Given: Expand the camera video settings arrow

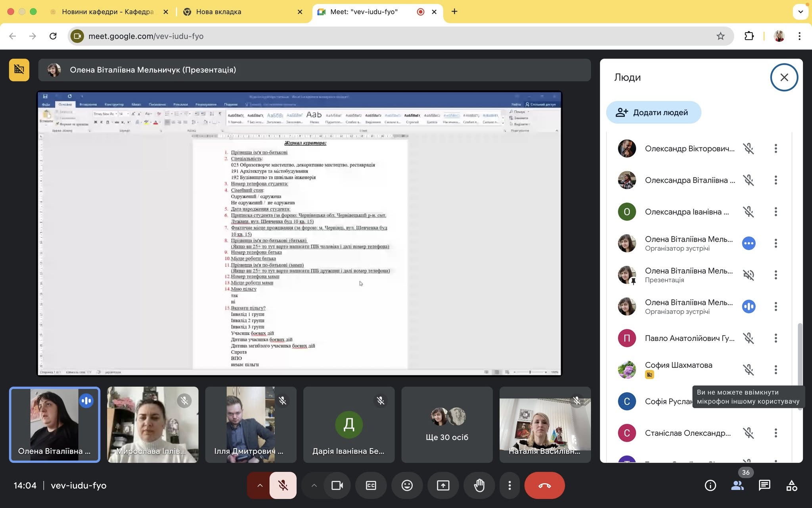Looking at the screenshot, I should 314,485.
